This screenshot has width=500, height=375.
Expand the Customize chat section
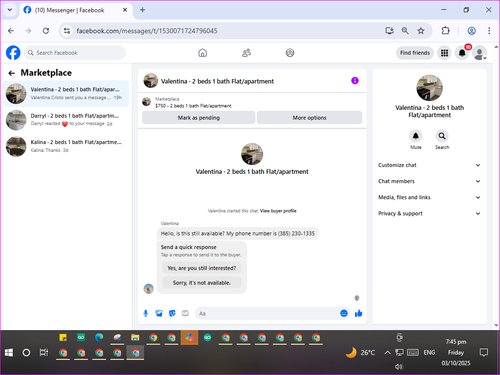point(429,165)
